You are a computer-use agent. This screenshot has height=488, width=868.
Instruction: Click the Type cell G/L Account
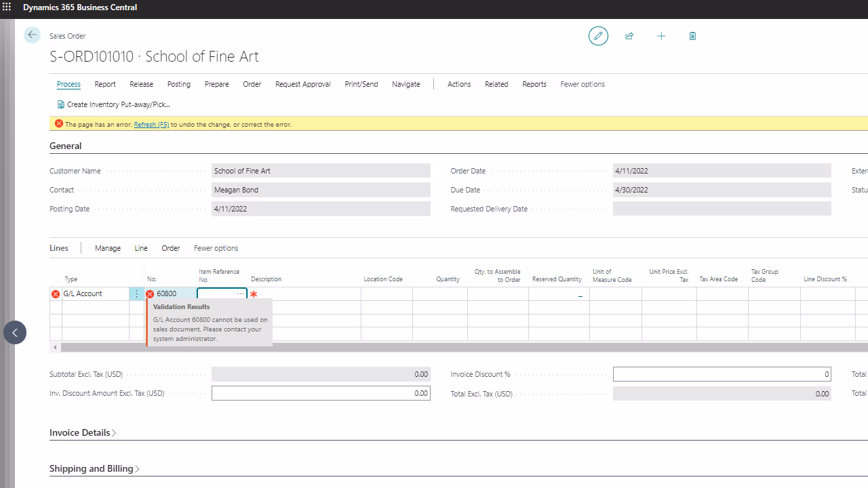[96, 294]
